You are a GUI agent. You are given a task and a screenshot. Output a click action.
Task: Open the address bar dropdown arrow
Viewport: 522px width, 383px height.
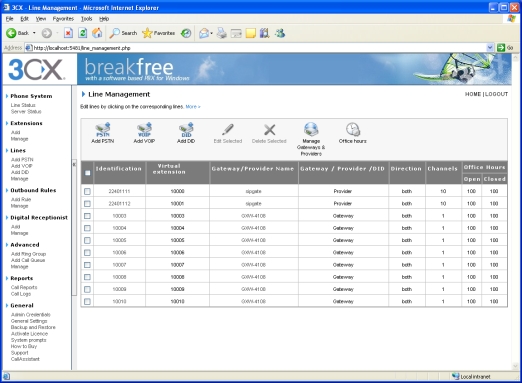(x=490, y=48)
